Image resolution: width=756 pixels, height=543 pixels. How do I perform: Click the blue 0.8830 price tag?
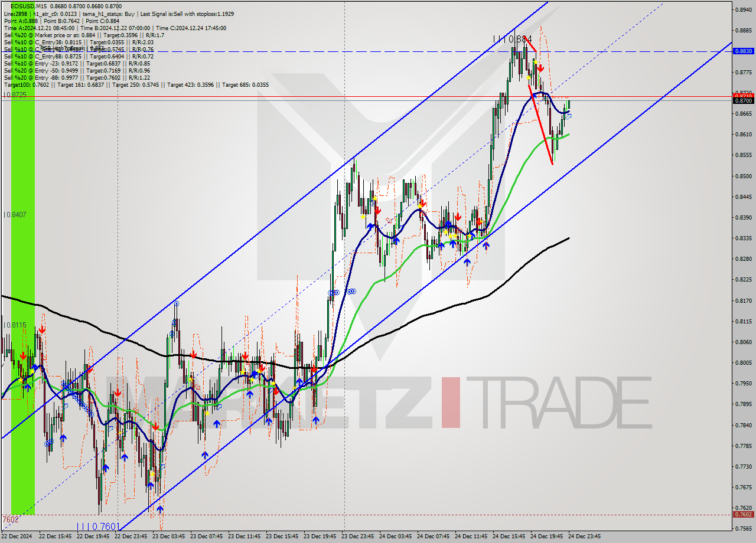click(742, 51)
